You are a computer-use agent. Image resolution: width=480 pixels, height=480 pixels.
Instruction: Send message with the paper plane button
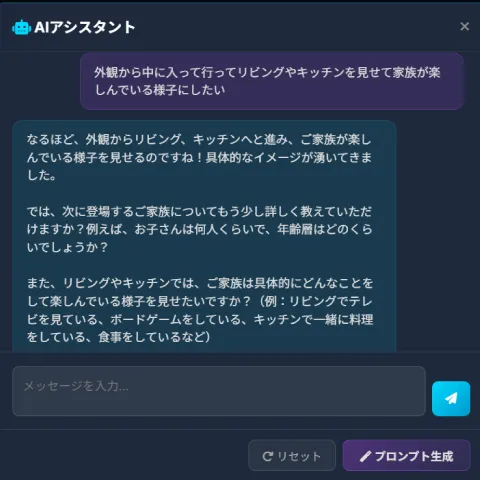pyautogui.click(x=451, y=398)
